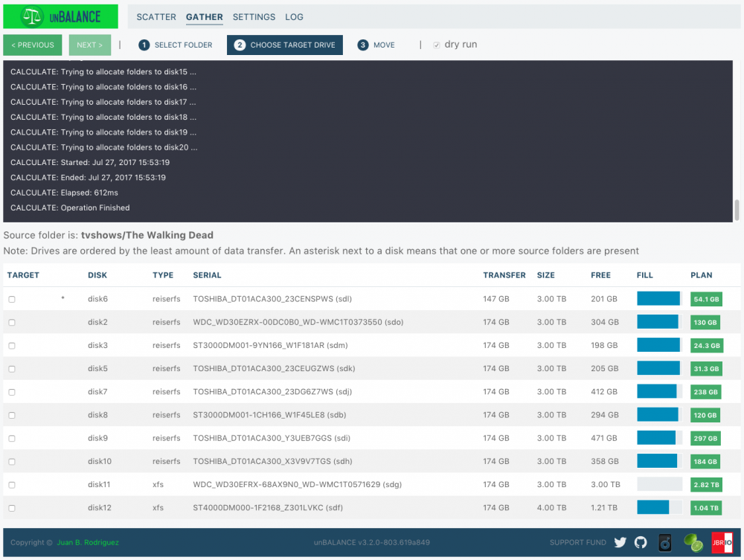This screenshot has width=744, height=560.
Task: Toggle the dry run checkbox
Action: 436,45
